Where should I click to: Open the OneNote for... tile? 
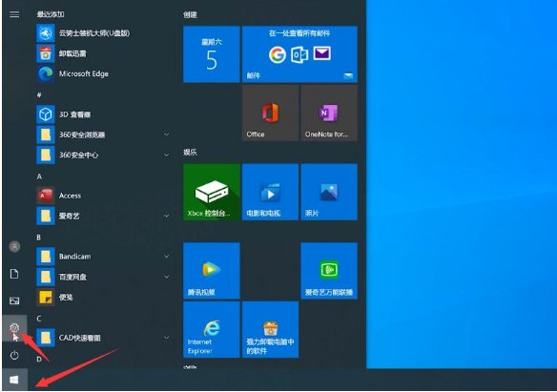point(329,113)
